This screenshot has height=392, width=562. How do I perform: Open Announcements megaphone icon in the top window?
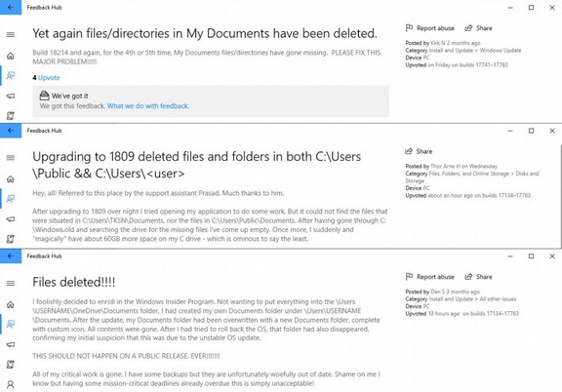click(11, 96)
